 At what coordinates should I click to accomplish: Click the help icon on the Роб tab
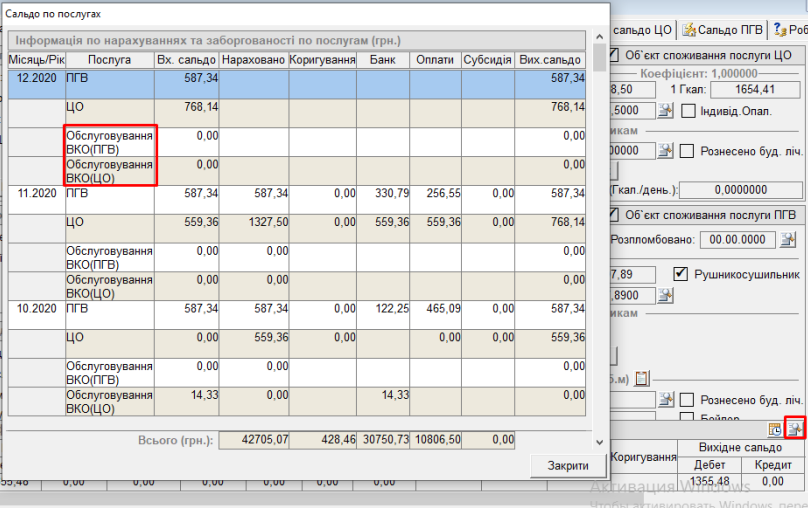(779, 29)
